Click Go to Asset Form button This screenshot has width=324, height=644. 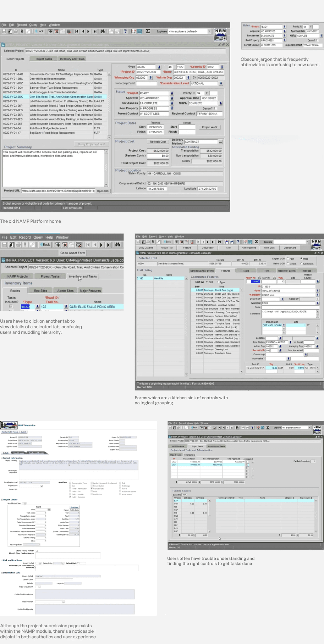[x=73, y=253]
